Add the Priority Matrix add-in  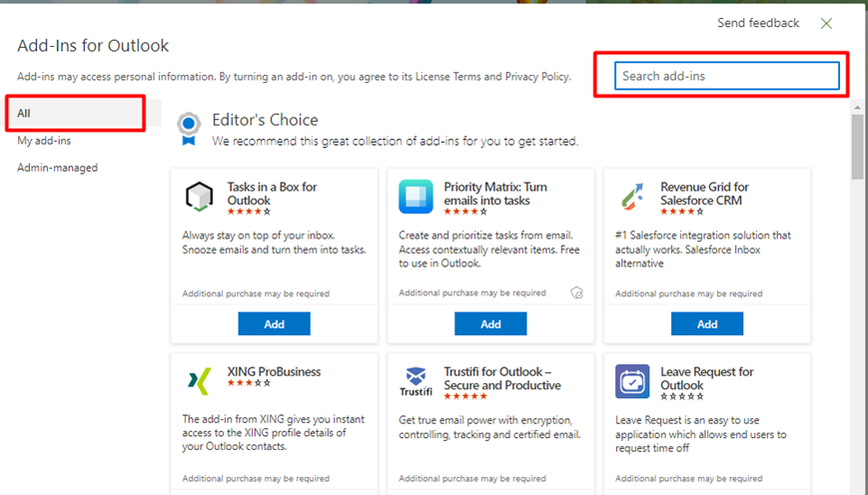tap(490, 324)
